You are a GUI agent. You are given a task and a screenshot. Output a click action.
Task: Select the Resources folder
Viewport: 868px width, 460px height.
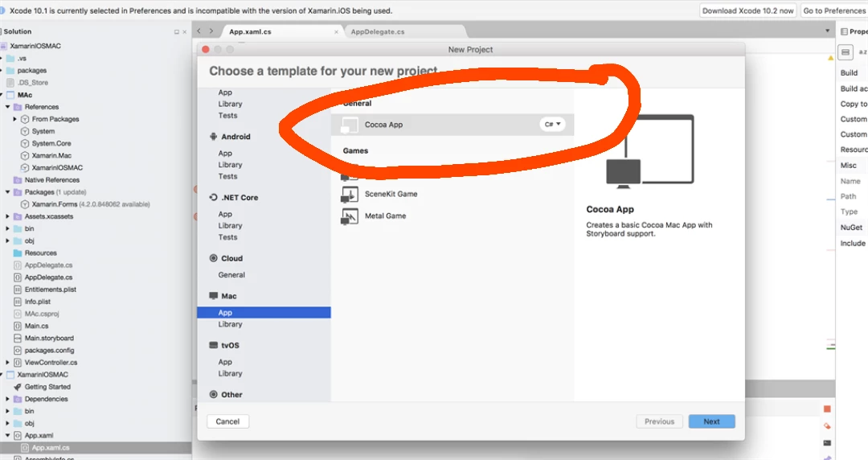click(40, 253)
